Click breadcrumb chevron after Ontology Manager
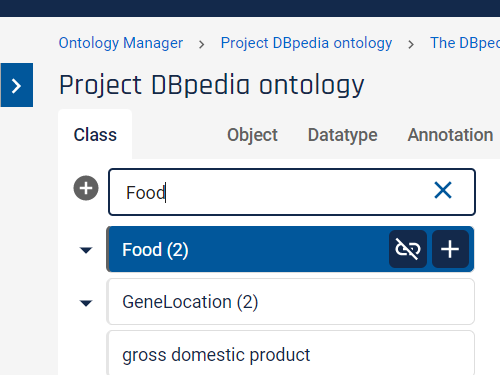500x375 pixels. click(x=201, y=44)
